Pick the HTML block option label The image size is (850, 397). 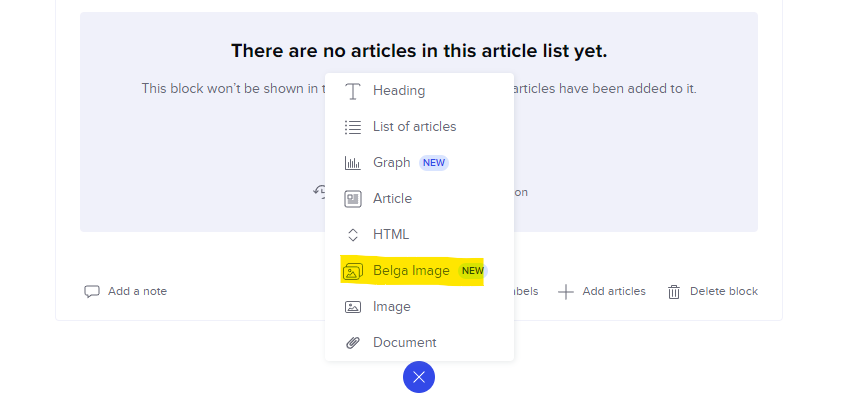[391, 235]
